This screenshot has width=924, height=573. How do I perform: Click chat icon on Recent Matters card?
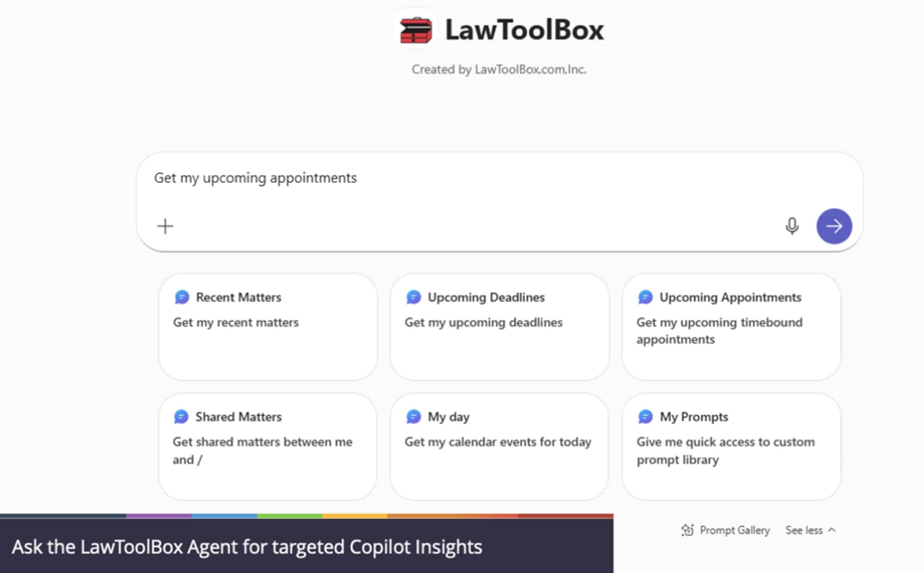pos(182,297)
